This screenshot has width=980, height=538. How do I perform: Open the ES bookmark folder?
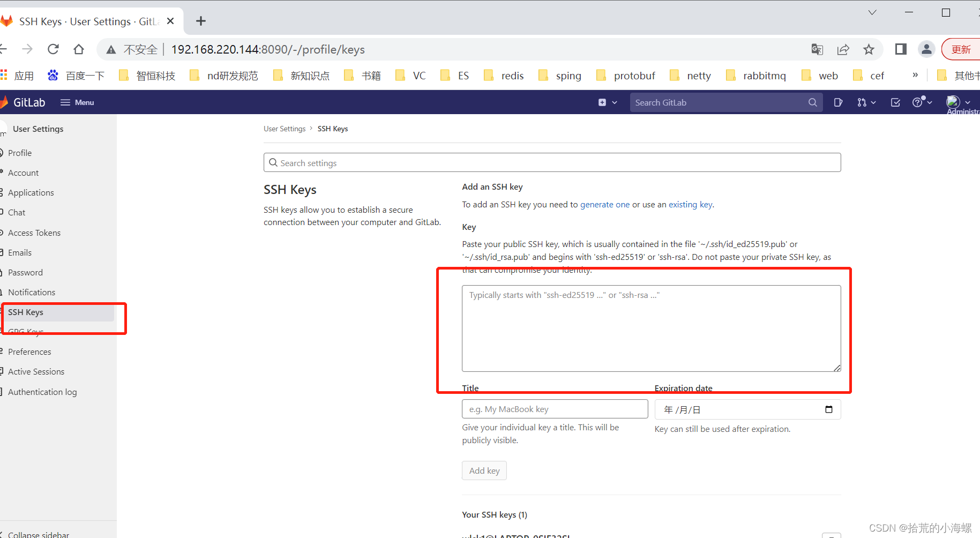point(455,76)
